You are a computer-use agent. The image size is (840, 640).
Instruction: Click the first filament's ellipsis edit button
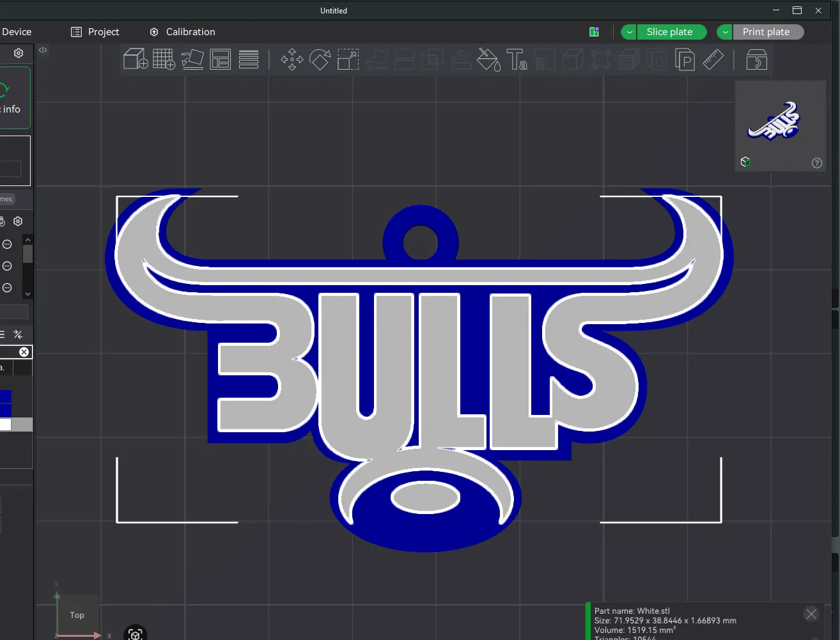point(7,244)
